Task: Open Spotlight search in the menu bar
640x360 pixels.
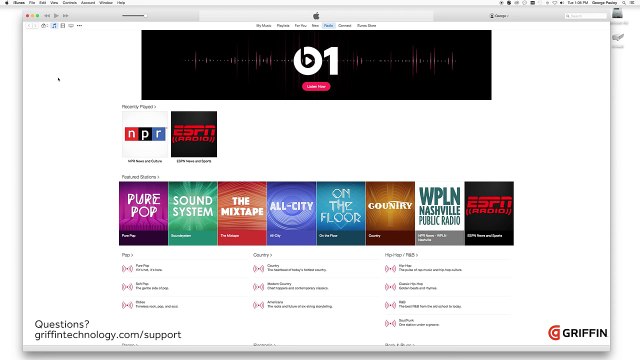Action: tap(624, 2)
